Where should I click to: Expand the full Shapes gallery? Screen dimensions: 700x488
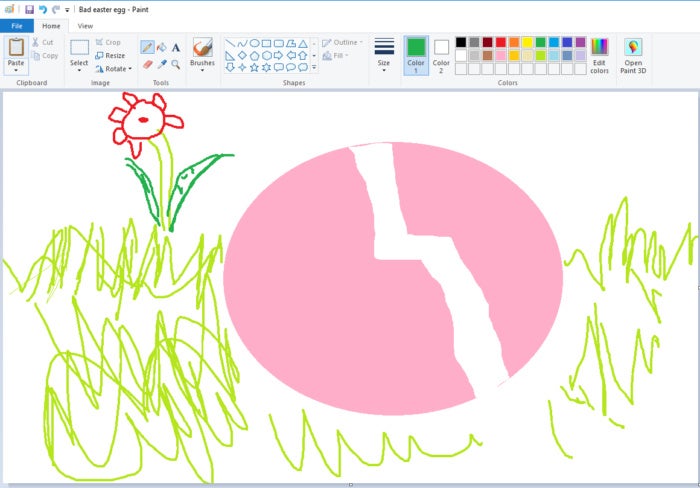(x=314, y=67)
